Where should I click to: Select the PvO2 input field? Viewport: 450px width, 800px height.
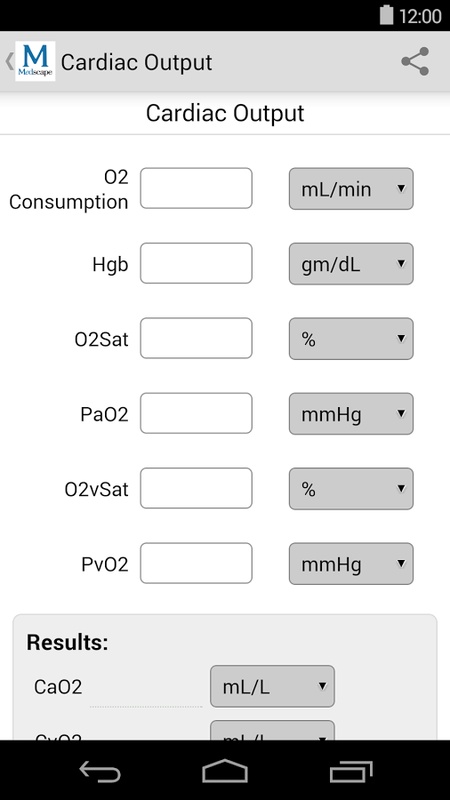point(196,563)
